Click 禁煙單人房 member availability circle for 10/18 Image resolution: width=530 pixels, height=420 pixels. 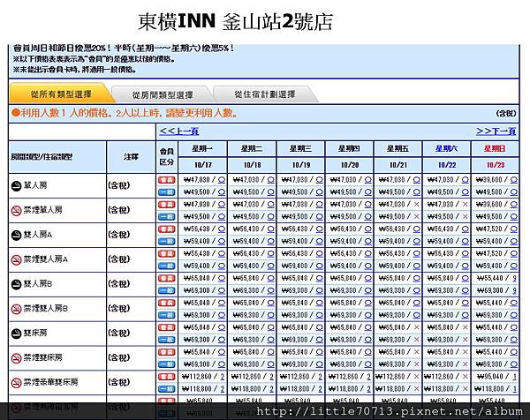coord(271,205)
